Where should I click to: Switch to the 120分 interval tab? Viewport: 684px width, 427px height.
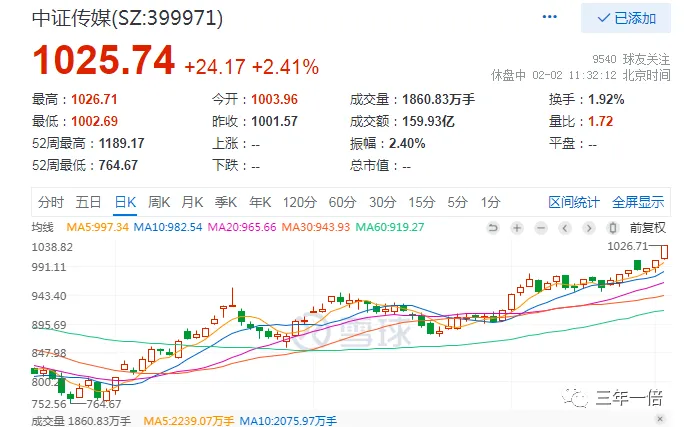(300, 202)
